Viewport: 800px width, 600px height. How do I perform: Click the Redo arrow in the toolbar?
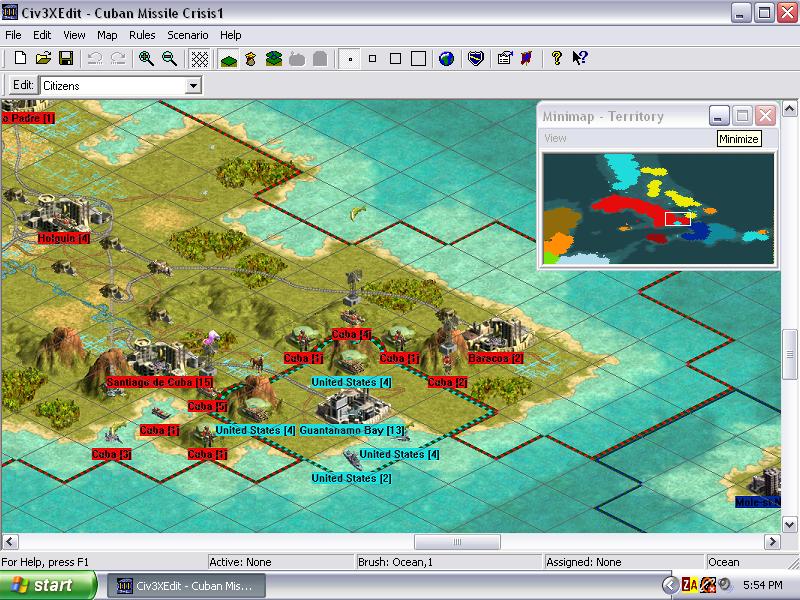point(118,59)
